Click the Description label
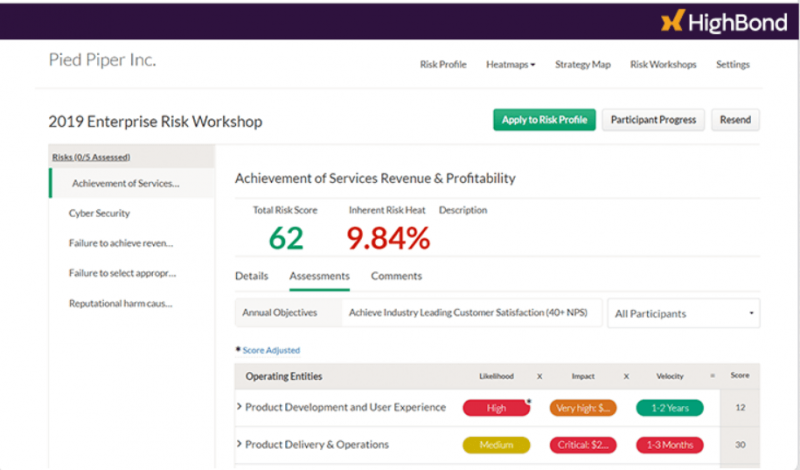This screenshot has width=800, height=470. pyautogui.click(x=463, y=210)
